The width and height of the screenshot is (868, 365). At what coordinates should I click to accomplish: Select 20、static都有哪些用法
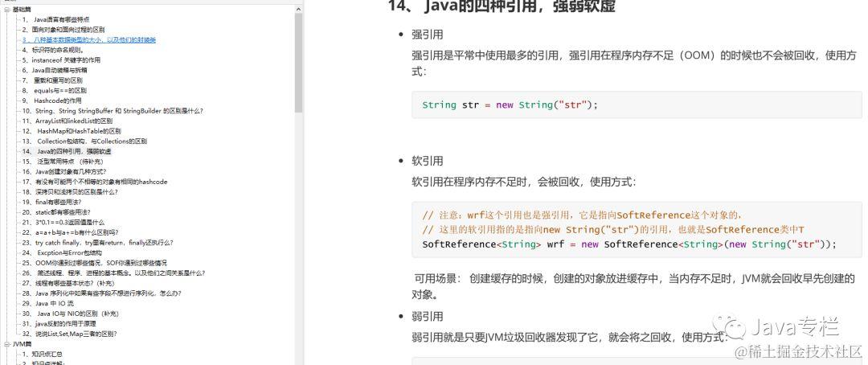pos(56,212)
